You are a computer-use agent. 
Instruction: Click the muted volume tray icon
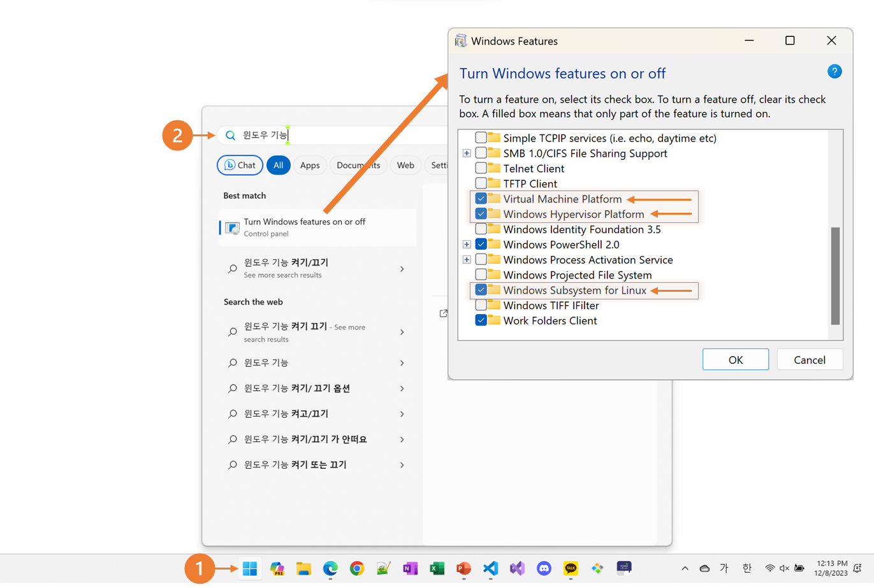click(x=784, y=568)
